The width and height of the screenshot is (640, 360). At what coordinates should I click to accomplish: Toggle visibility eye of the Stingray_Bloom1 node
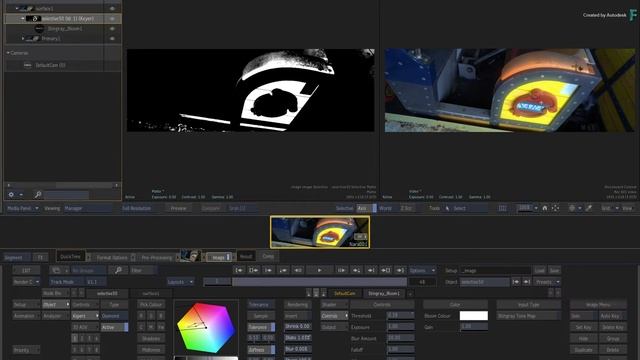pyautogui.click(x=112, y=29)
